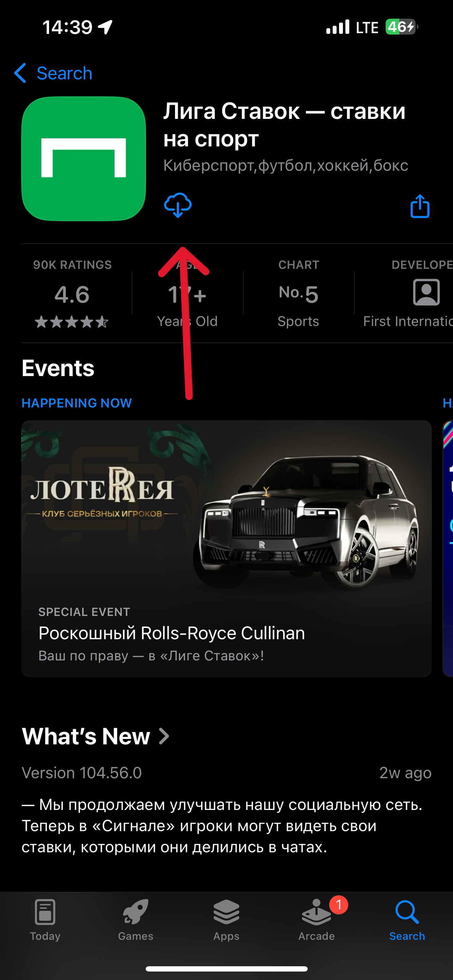This screenshot has width=453, height=980.
Task: Open the Arcade tab
Action: (316, 920)
